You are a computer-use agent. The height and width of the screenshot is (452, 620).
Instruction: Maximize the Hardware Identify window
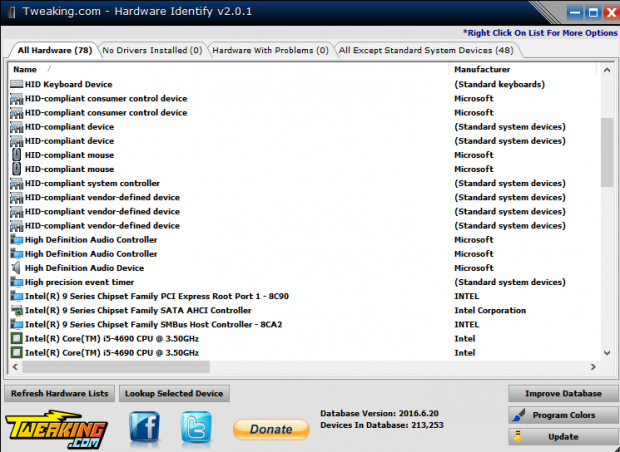593,13
